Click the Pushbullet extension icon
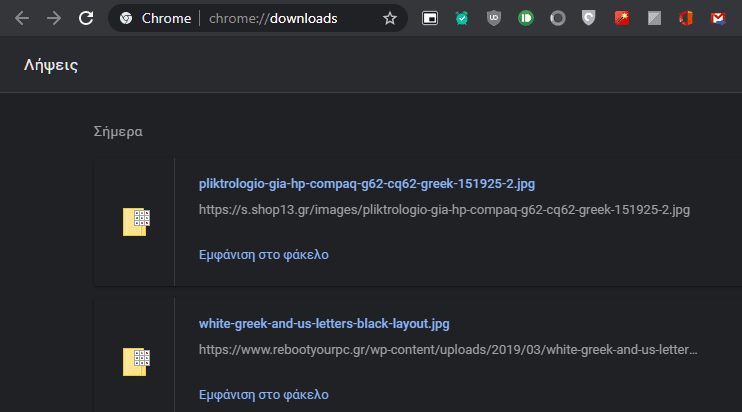Screen dimensions: 742x412 click(x=526, y=18)
